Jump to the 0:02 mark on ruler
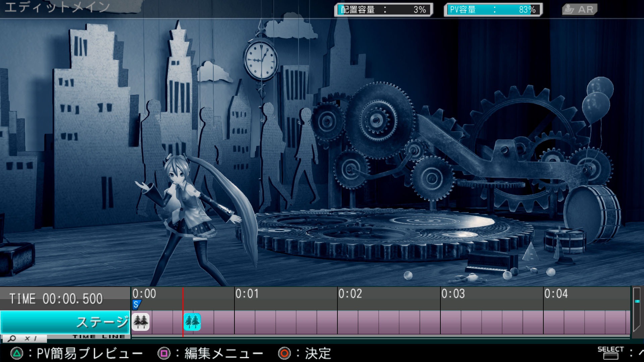The width and height of the screenshot is (644, 362). pyautogui.click(x=350, y=294)
